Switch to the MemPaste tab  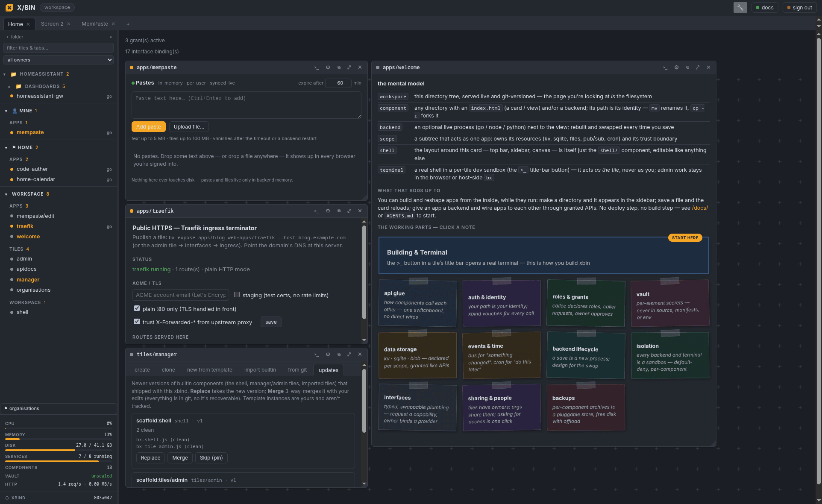coord(95,24)
